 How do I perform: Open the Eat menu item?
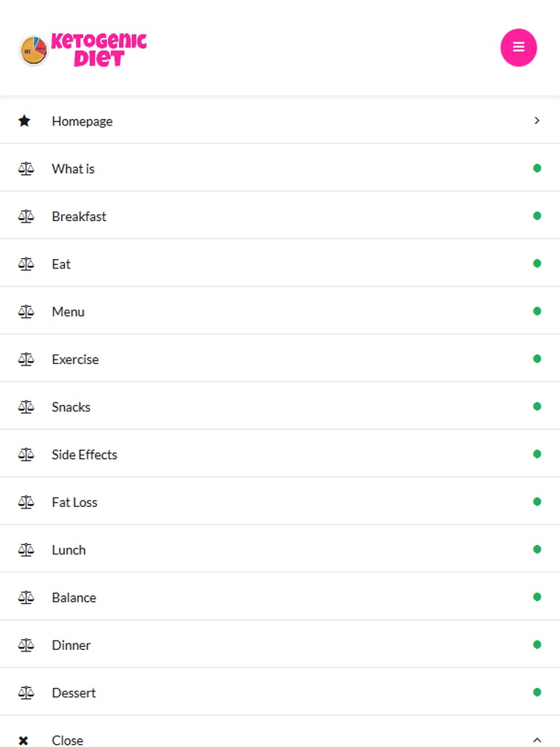click(x=61, y=264)
